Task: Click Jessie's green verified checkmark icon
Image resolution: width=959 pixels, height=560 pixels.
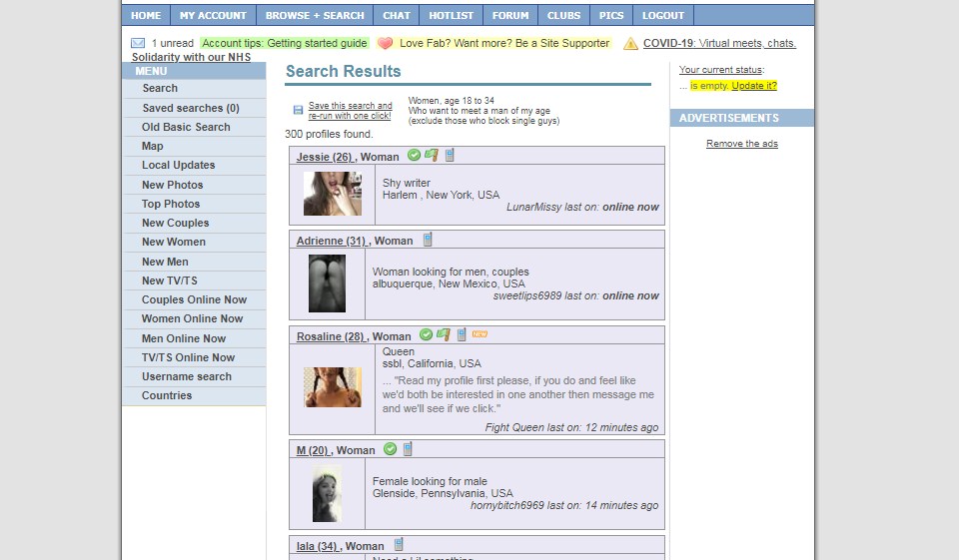Action: [x=415, y=156]
